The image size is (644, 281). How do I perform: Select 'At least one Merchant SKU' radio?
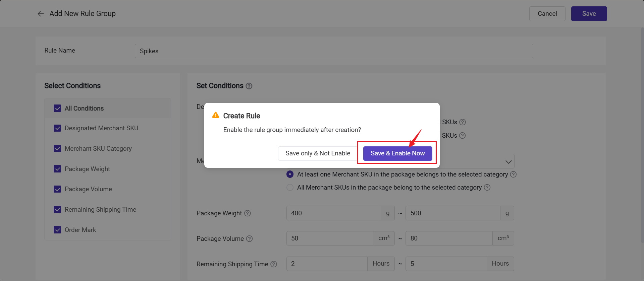[x=290, y=174]
